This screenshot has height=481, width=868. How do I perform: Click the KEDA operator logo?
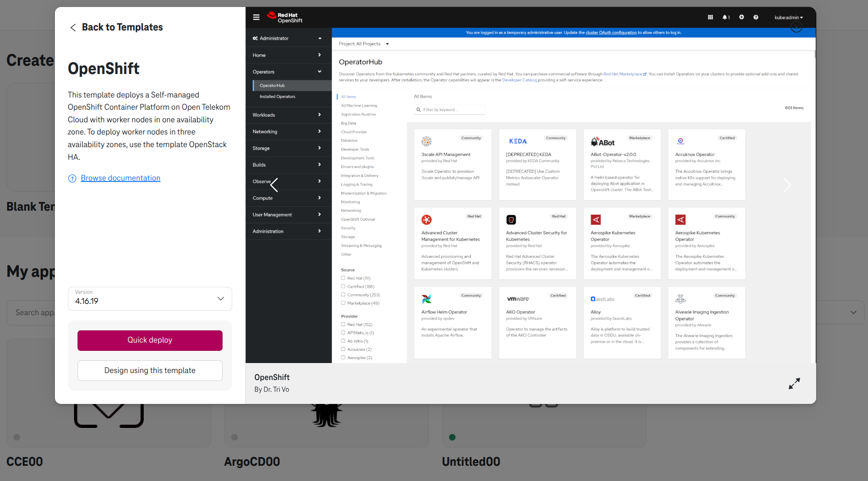(518, 141)
